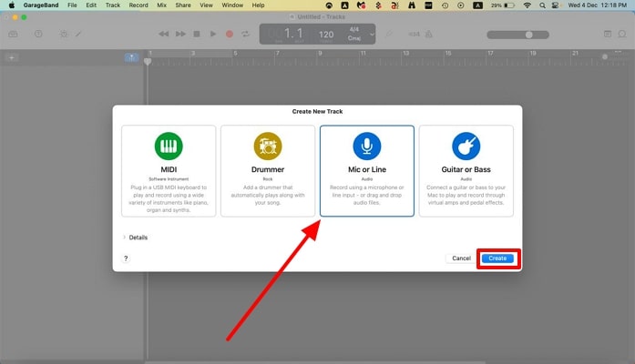635x364 pixels.
Task: Toggle Smart Controls icon in toolbar
Action: 64,34
